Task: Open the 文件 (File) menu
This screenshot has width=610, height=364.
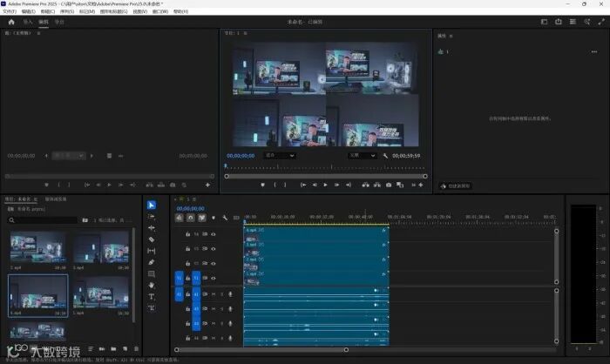Action: (10, 11)
